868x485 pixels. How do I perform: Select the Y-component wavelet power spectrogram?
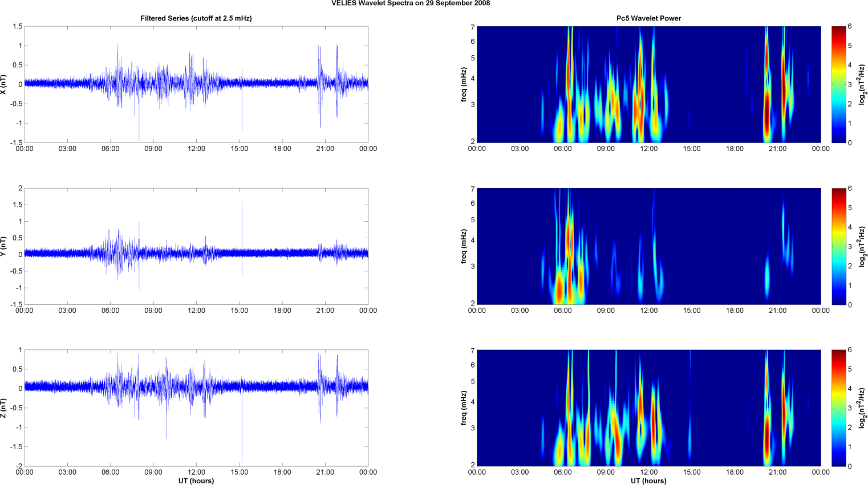click(x=648, y=246)
